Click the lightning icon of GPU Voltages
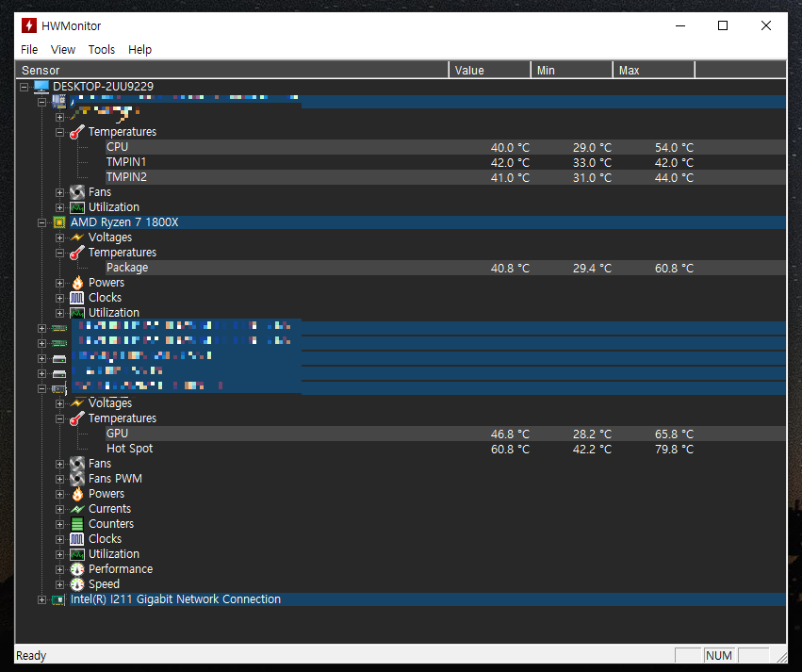Image resolution: width=802 pixels, height=672 pixels. [x=76, y=403]
